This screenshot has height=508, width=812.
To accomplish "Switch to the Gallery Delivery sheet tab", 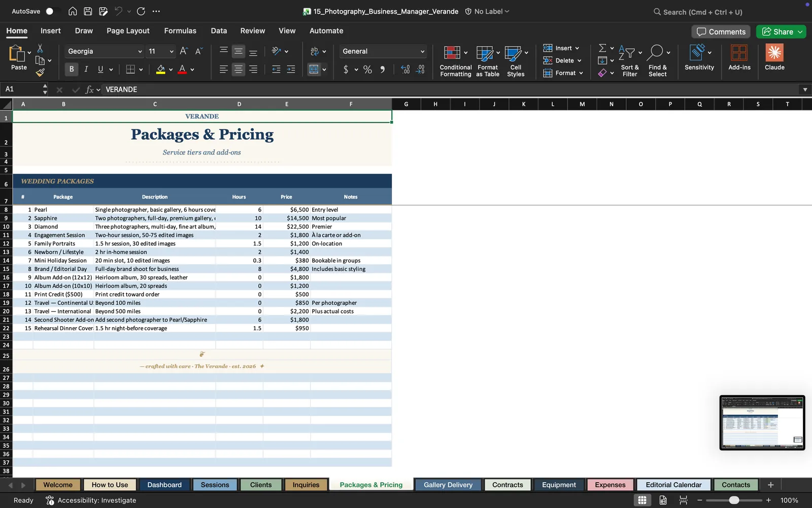I will click(448, 485).
